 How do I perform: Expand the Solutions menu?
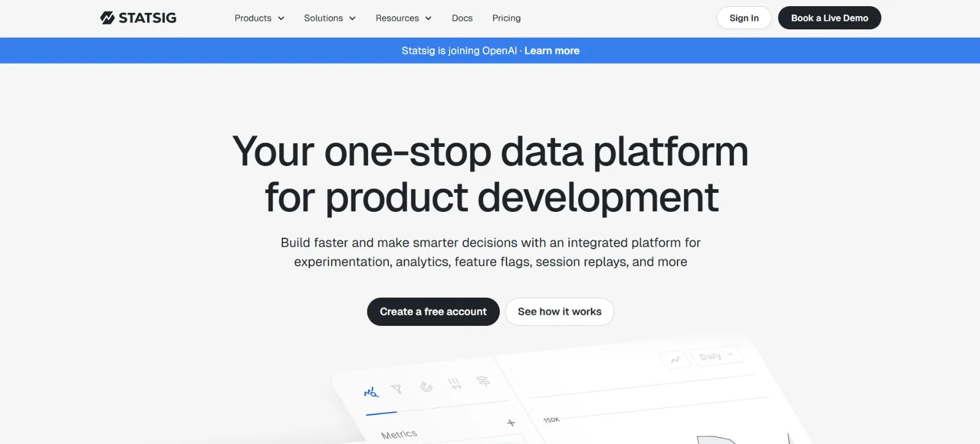pyautogui.click(x=330, y=18)
